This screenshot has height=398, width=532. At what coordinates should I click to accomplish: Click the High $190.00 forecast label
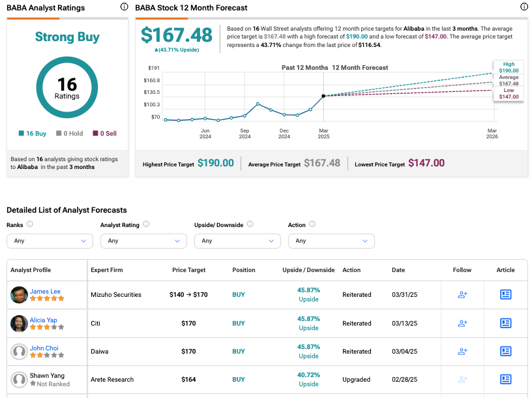point(509,67)
